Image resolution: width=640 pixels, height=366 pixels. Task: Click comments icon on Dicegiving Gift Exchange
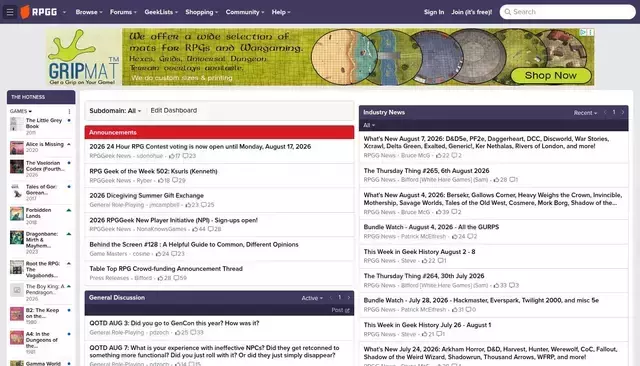pyautogui.click(x=203, y=205)
